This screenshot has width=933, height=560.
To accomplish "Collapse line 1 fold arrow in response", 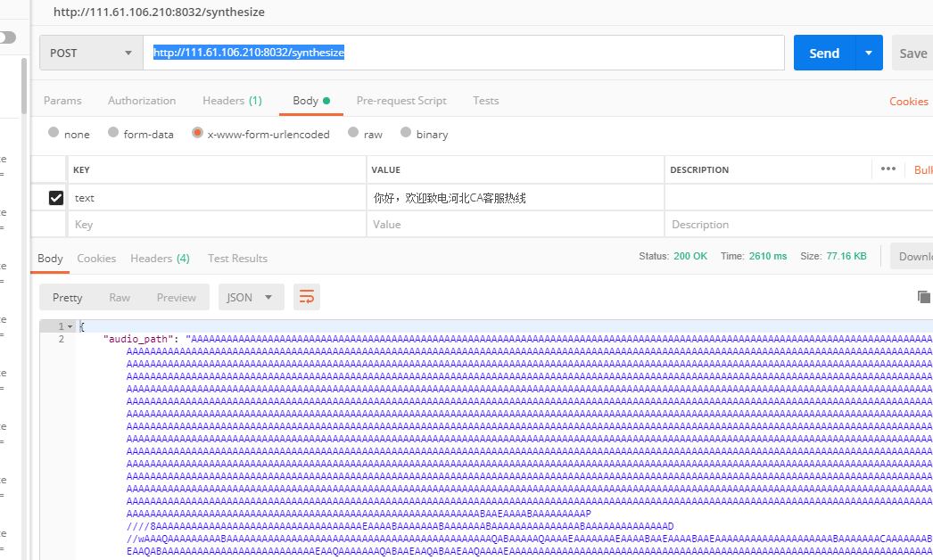I will tap(70, 326).
